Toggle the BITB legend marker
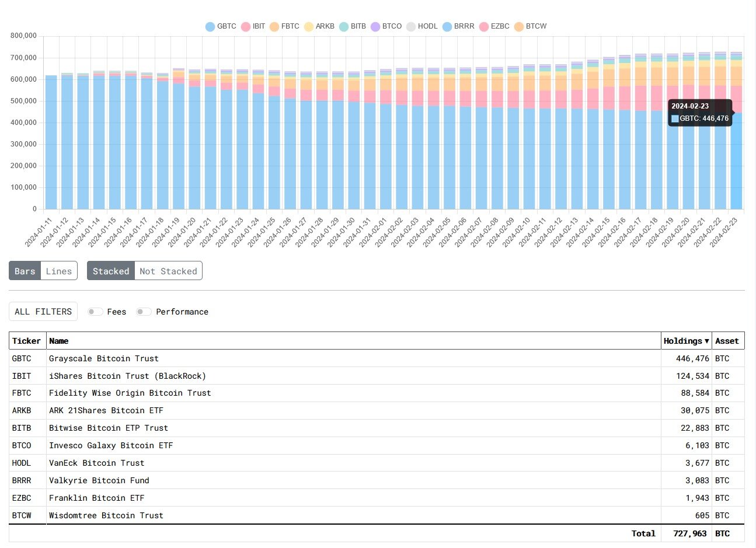The width and height of the screenshot is (756, 548). tap(344, 27)
